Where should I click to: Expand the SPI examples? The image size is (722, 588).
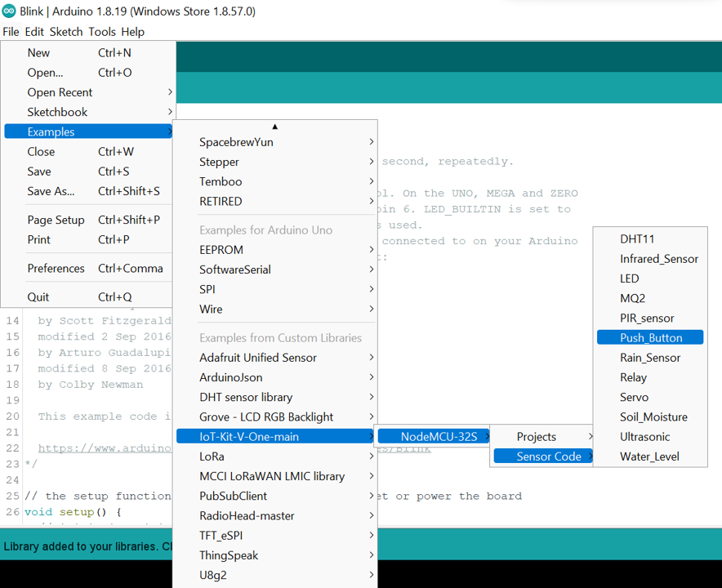coord(275,289)
